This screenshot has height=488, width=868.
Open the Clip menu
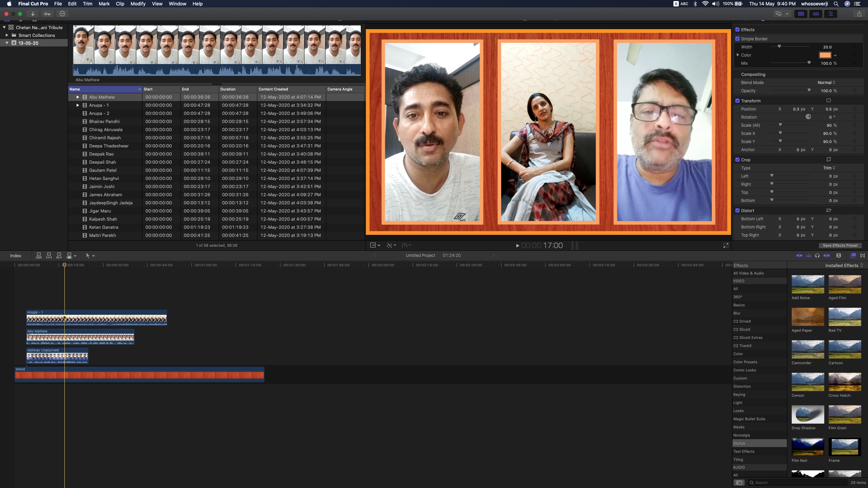(120, 4)
